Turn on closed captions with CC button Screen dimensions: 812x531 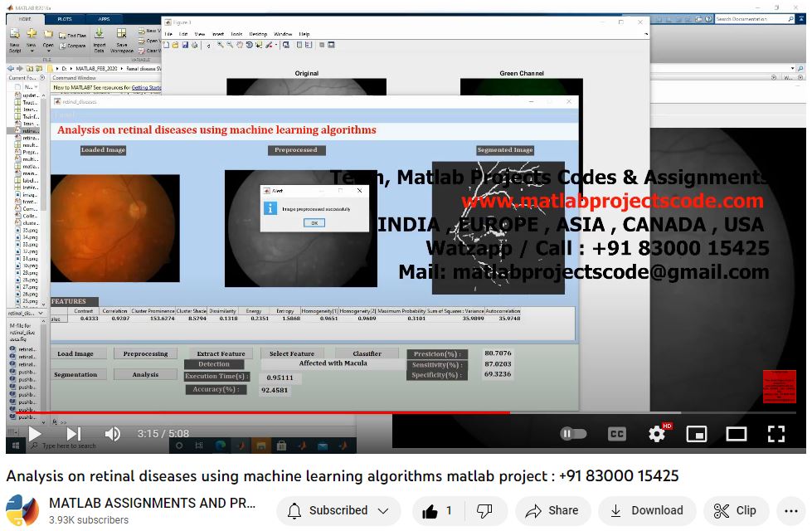[x=616, y=434]
